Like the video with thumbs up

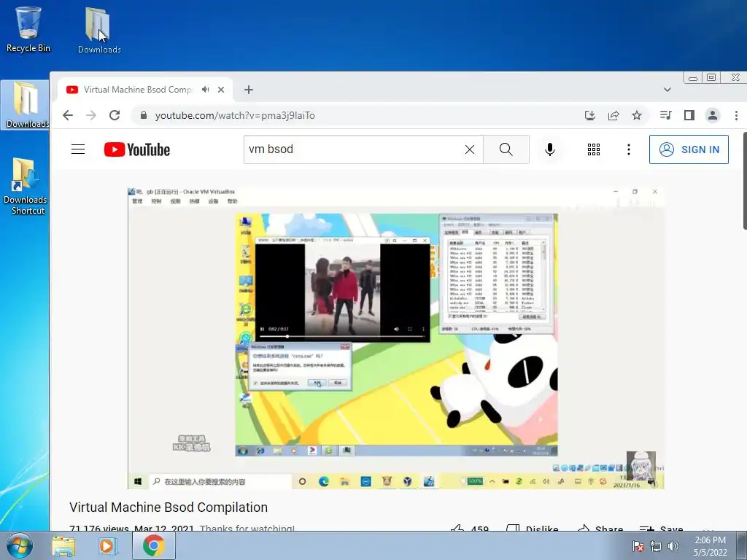point(470,528)
